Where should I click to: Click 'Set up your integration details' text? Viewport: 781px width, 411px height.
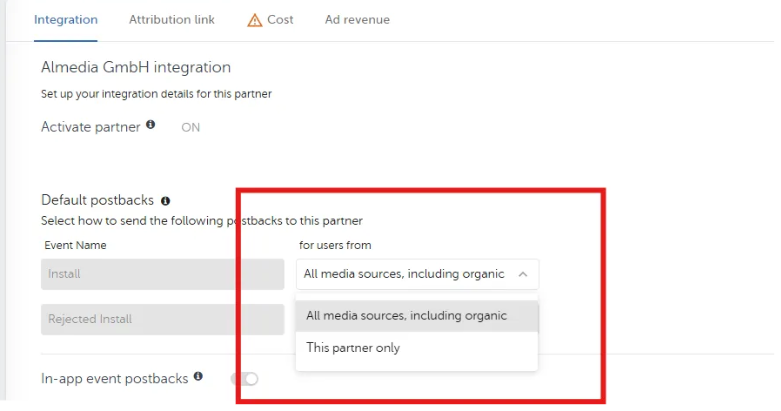[156, 94]
